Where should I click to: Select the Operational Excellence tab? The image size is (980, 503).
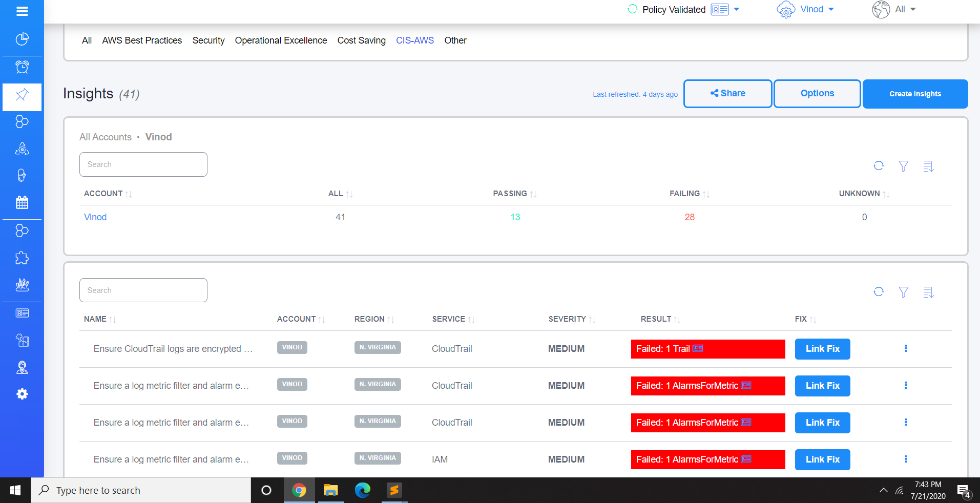(x=281, y=40)
